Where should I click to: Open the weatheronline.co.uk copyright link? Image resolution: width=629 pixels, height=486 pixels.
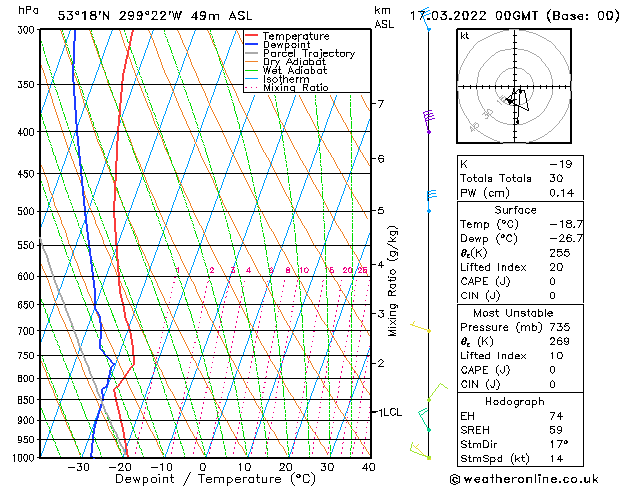(524, 479)
